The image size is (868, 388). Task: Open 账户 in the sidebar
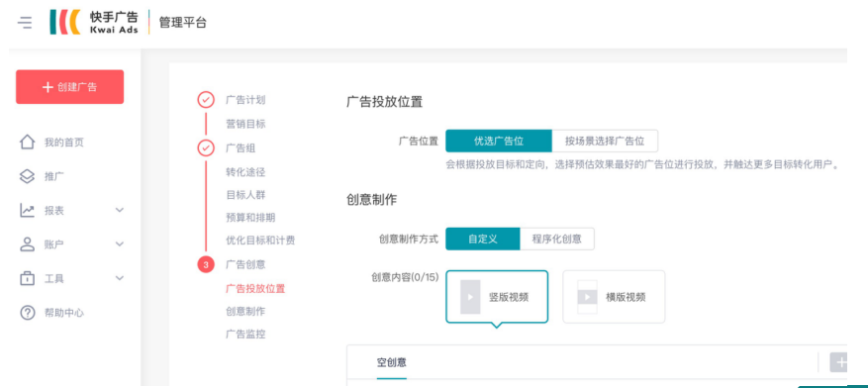click(x=54, y=244)
